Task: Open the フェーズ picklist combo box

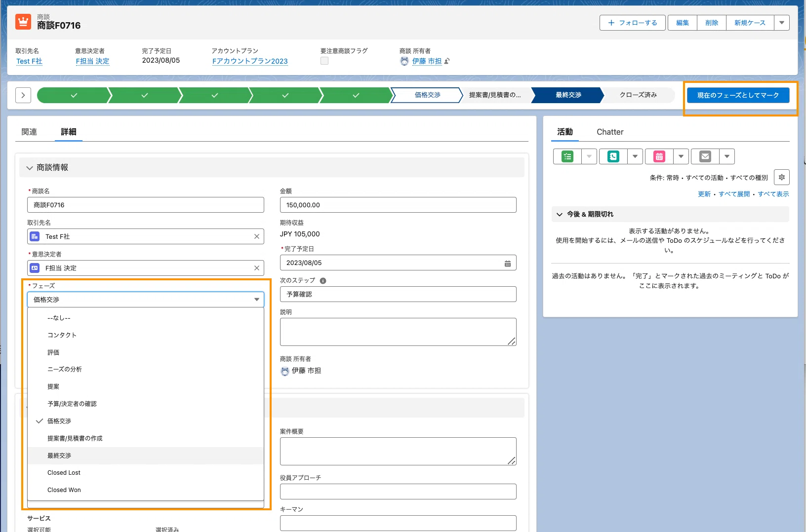Action: coord(146,300)
